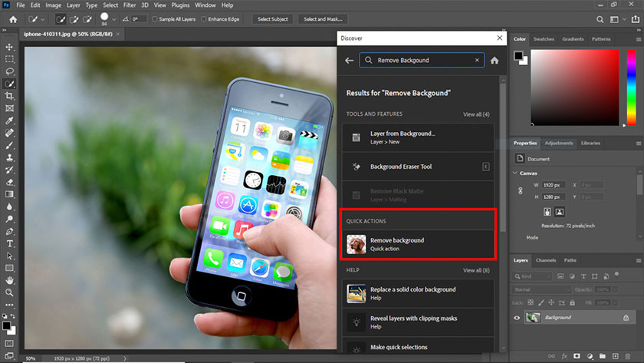Select the Lasso tool
The height and width of the screenshot is (363, 644).
click(9, 71)
